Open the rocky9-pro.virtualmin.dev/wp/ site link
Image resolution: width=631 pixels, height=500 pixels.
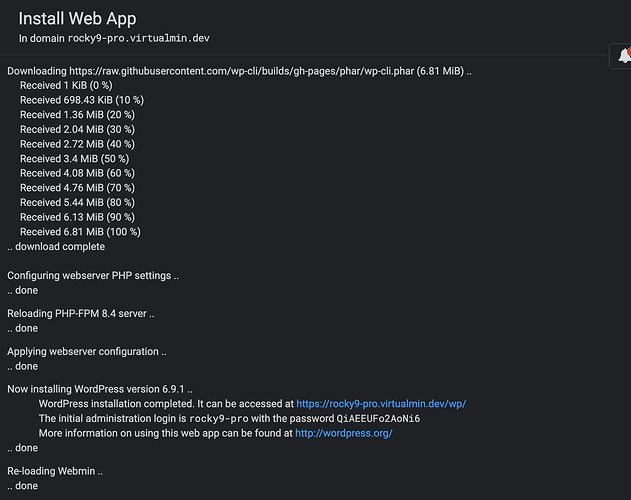coord(381,404)
